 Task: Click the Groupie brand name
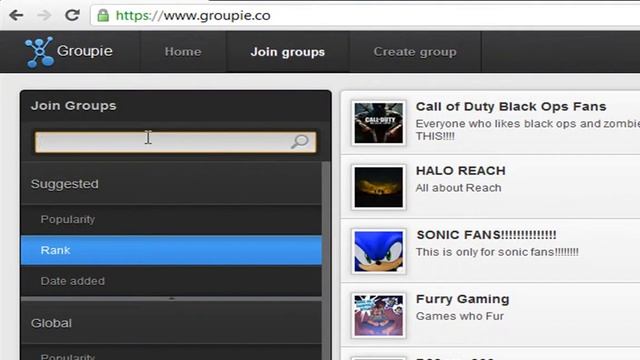84,51
